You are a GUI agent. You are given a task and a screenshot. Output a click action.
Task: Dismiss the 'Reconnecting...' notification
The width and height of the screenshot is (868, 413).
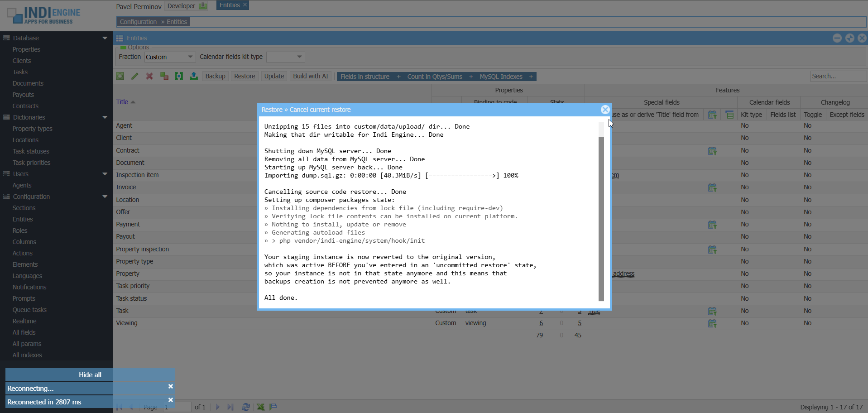point(171,387)
